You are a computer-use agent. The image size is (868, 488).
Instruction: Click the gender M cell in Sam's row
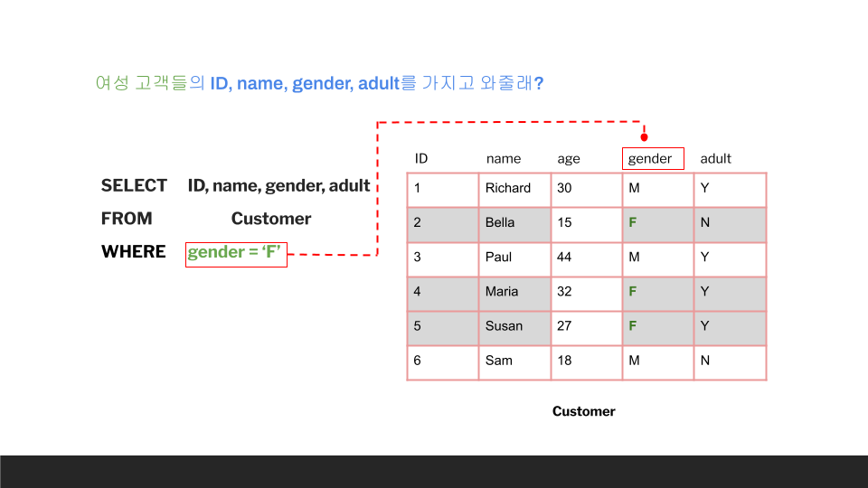658,363
